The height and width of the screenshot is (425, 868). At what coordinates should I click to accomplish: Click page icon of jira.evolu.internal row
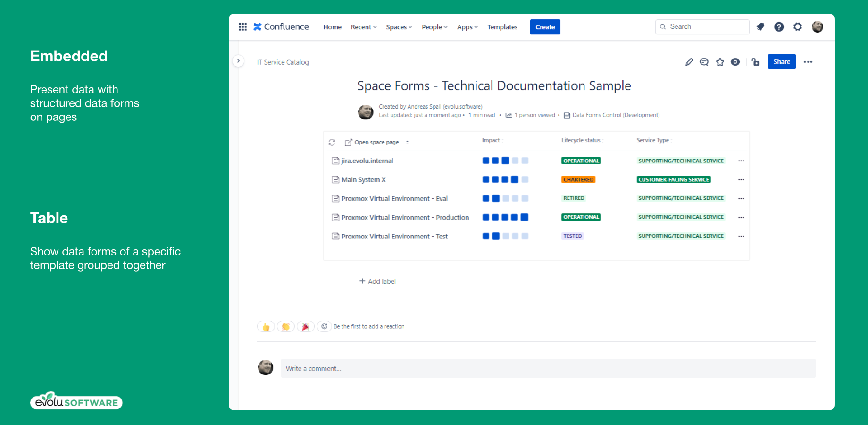click(335, 161)
